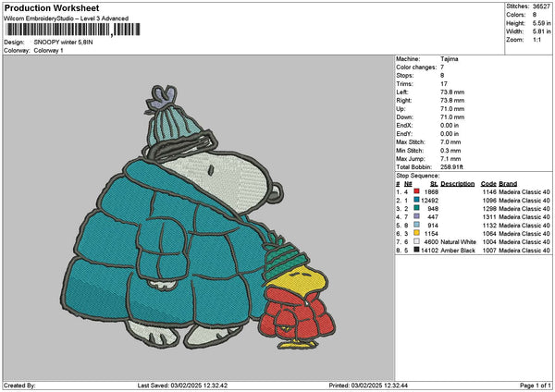Screen dimensions: 555x392
Task: Click the Brand column header
Action: pos(508,184)
